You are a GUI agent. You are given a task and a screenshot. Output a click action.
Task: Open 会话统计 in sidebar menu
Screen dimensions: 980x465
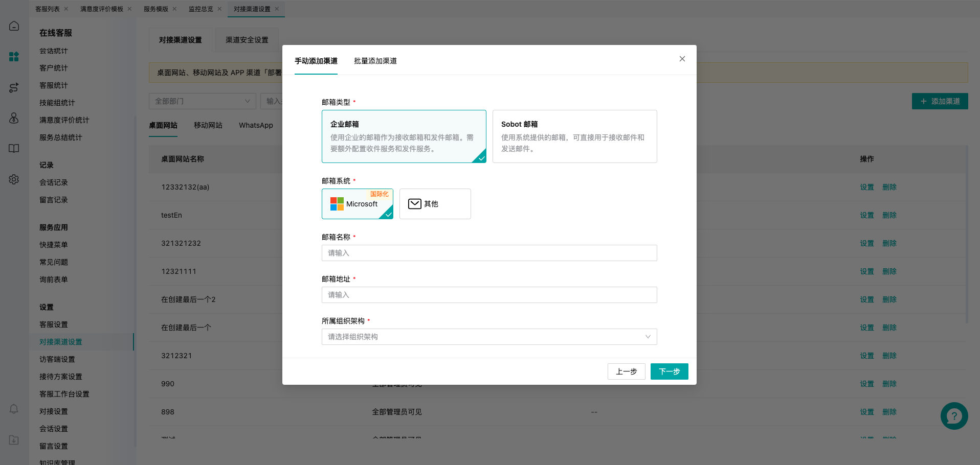click(x=54, y=51)
